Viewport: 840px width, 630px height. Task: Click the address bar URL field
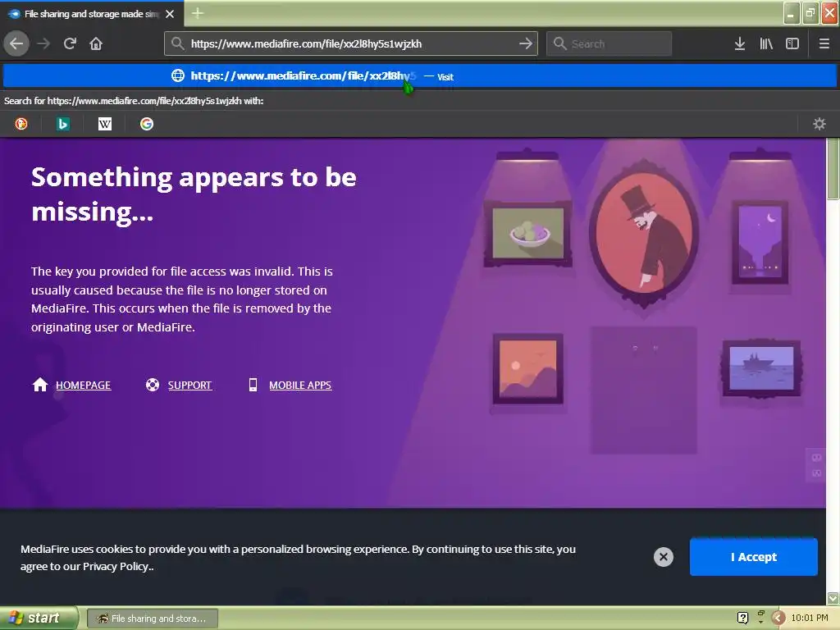tap(351, 43)
